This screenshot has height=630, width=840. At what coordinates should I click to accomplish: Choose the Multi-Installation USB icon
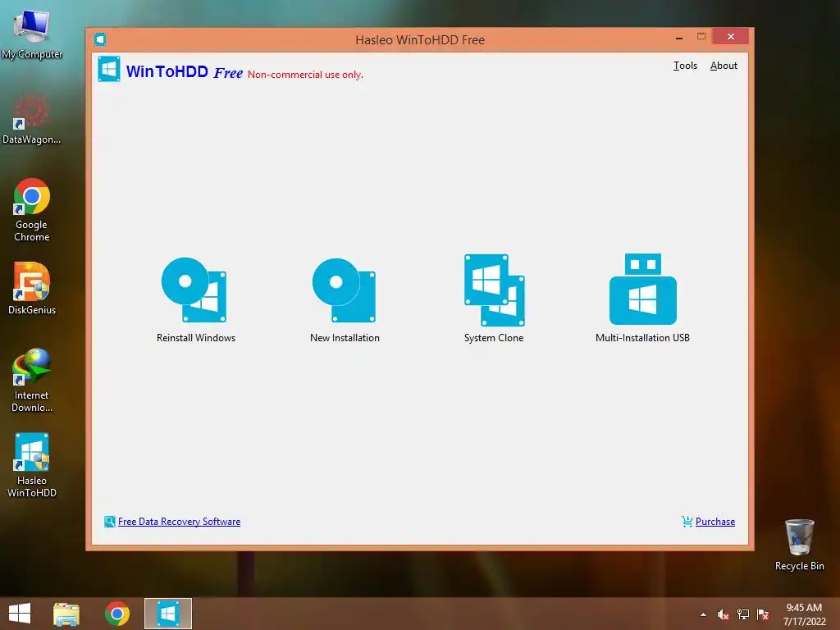(643, 290)
